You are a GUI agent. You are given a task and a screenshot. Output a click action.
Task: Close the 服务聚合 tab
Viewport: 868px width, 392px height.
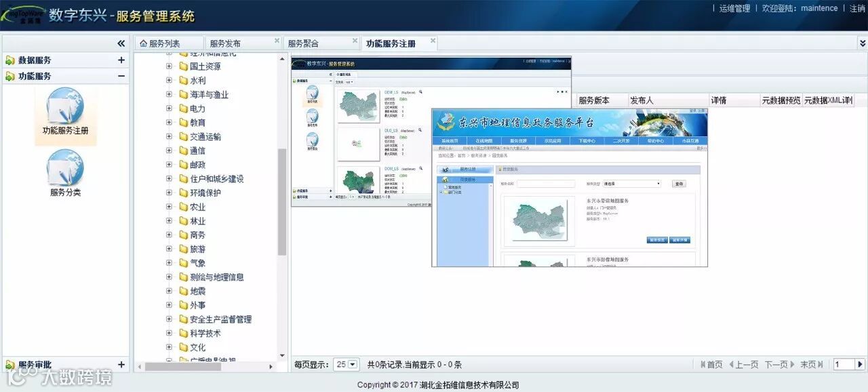point(353,41)
